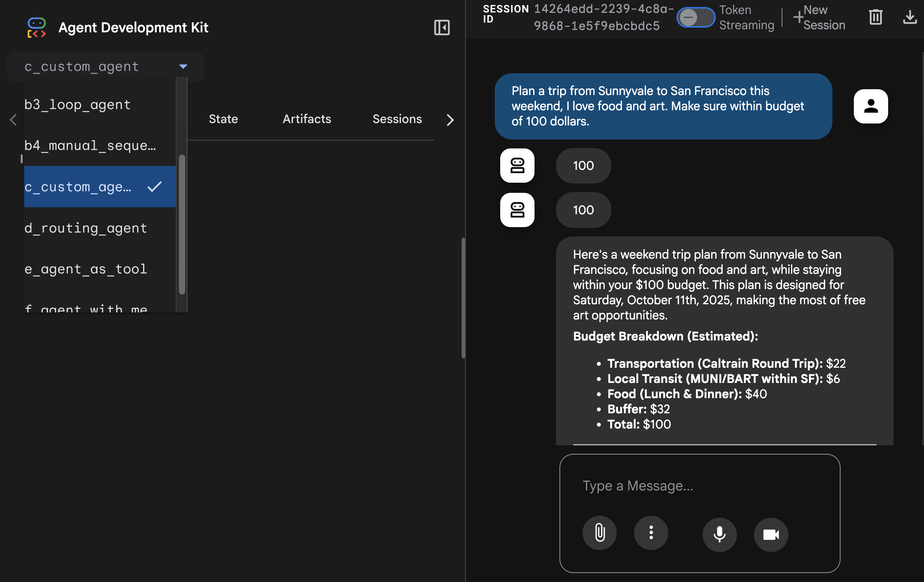This screenshot has width=924, height=582.
Task: Attach a file with the paperclip icon
Action: coord(599,533)
